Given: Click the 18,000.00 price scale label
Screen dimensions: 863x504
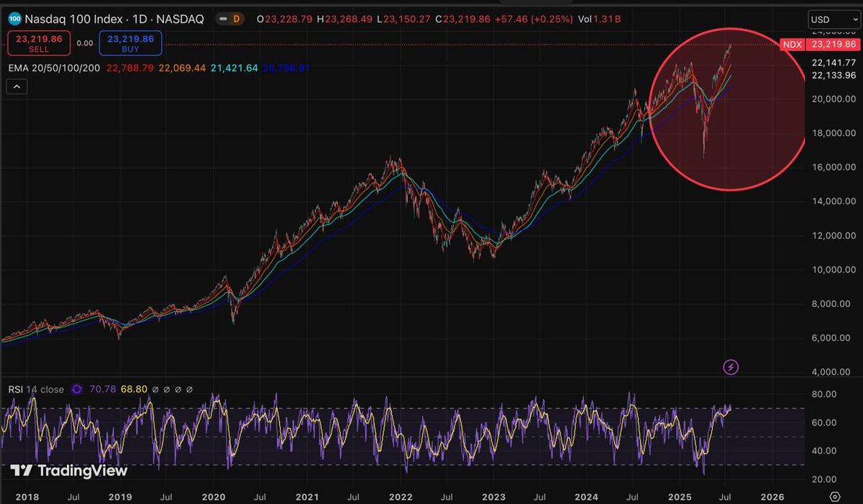Looking at the screenshot, I should click(x=832, y=133).
